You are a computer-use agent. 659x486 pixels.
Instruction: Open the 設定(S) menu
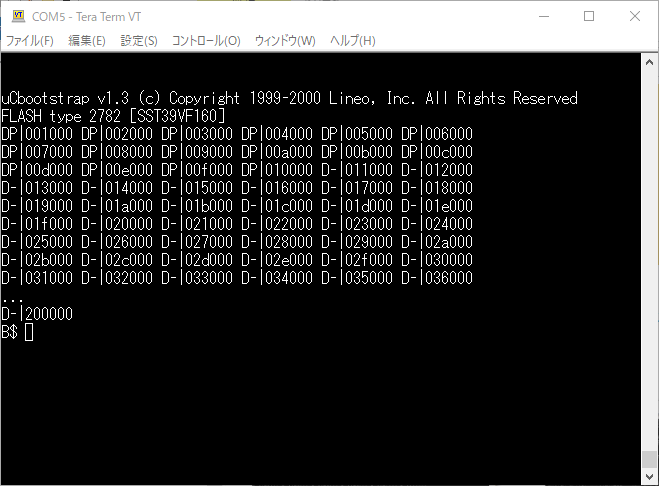pos(139,41)
